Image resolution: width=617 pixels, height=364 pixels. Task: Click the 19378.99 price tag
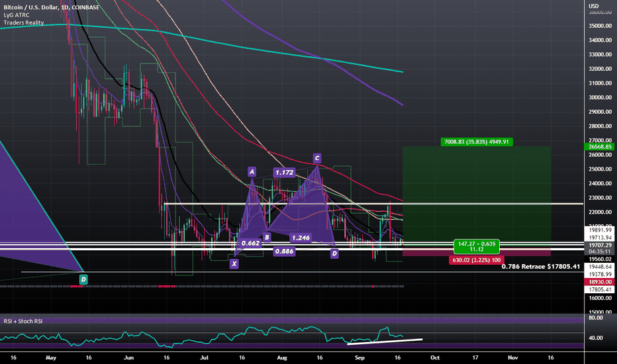[x=600, y=274]
